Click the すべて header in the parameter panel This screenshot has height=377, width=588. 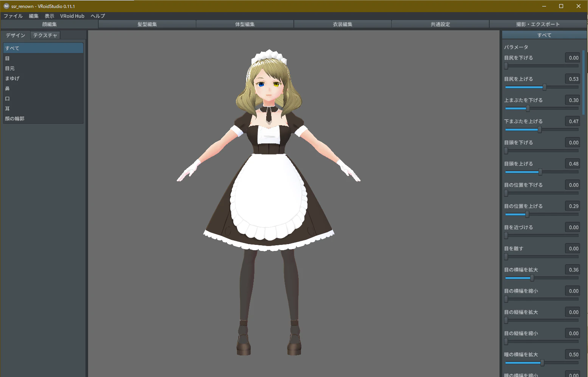[x=544, y=35]
